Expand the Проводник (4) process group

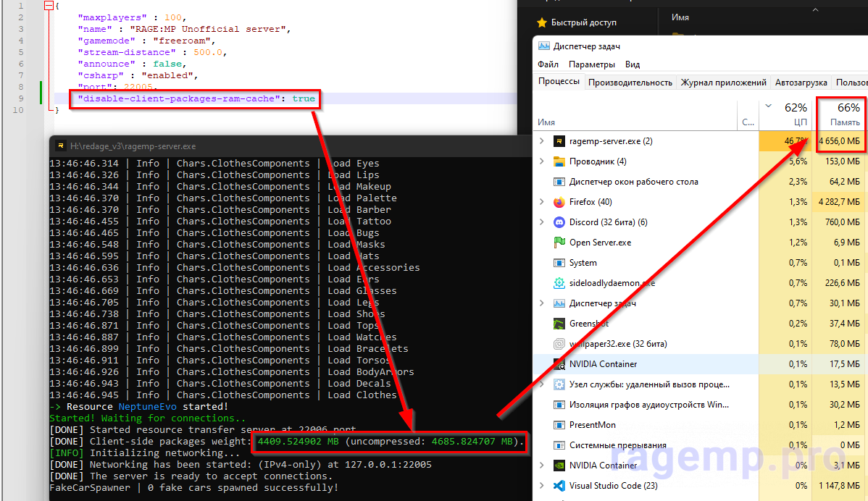(x=542, y=161)
